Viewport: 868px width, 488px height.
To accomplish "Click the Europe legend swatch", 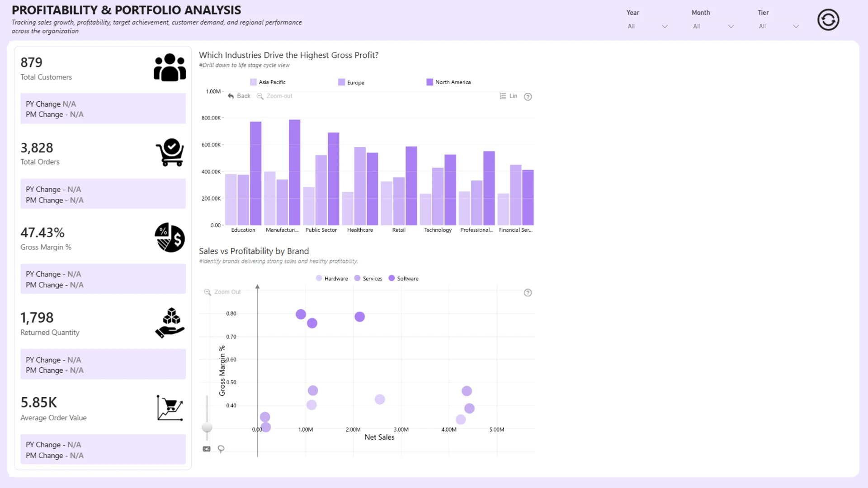I will click(x=341, y=82).
